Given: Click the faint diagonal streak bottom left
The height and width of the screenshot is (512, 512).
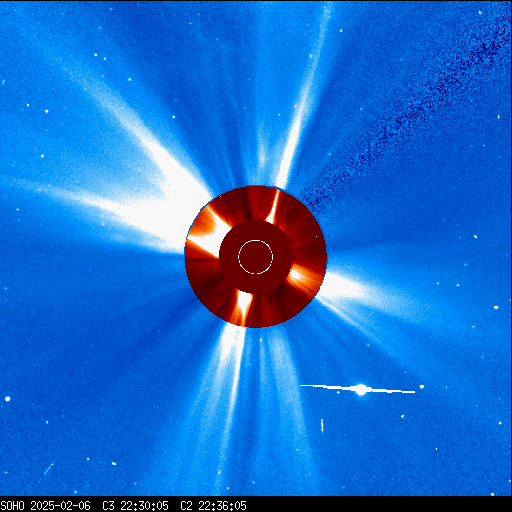Looking at the screenshot, I should [49, 469].
